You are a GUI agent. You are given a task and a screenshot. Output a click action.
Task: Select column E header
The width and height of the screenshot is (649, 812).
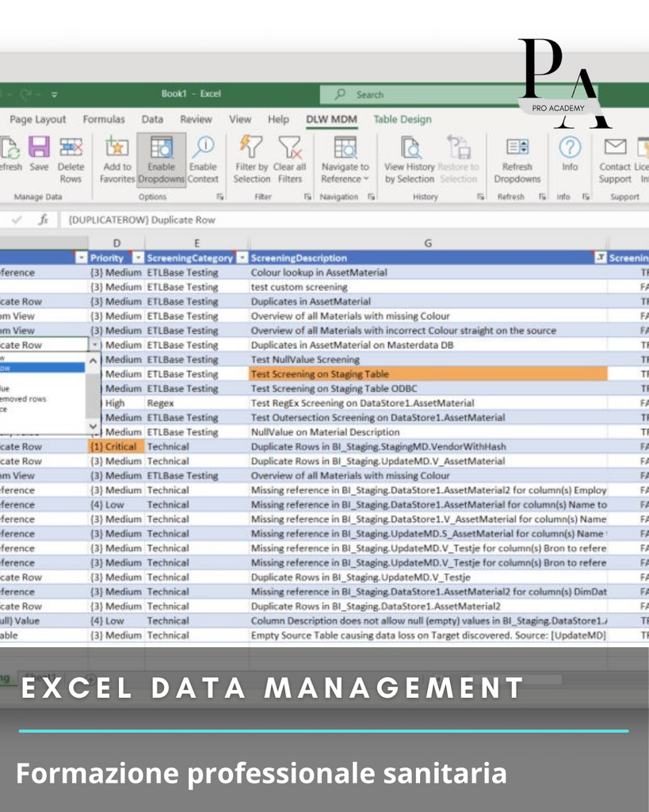pos(197,243)
